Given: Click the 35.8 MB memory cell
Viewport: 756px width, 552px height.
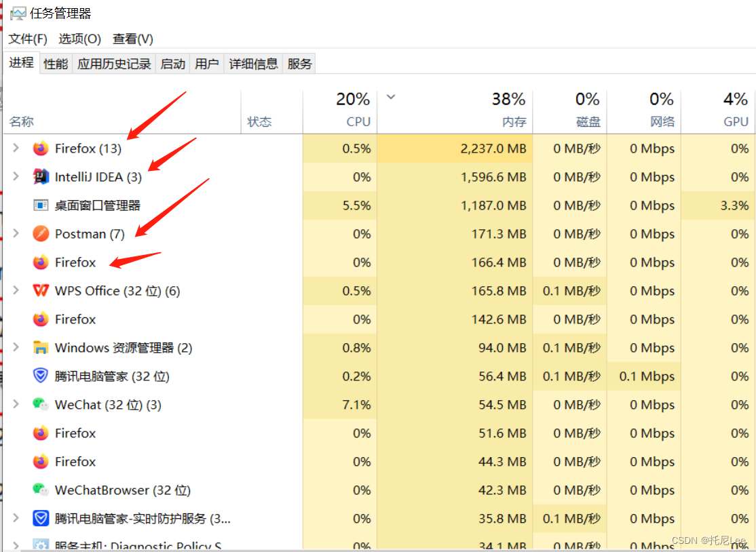Looking at the screenshot, I should point(455,518).
